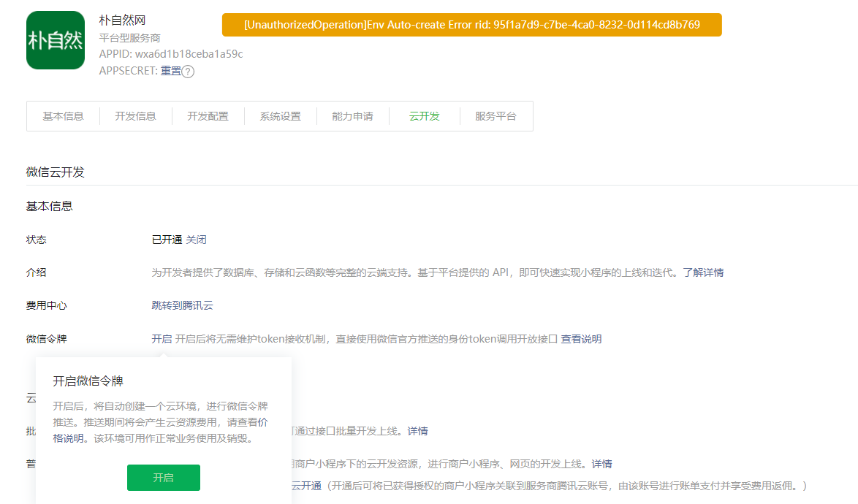858x504 pixels.
Task: Click the 微信令牌 row label
Action: coord(47,339)
